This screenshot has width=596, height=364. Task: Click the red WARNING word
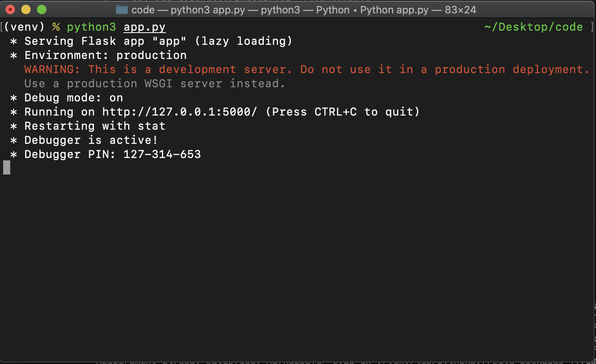(52, 70)
